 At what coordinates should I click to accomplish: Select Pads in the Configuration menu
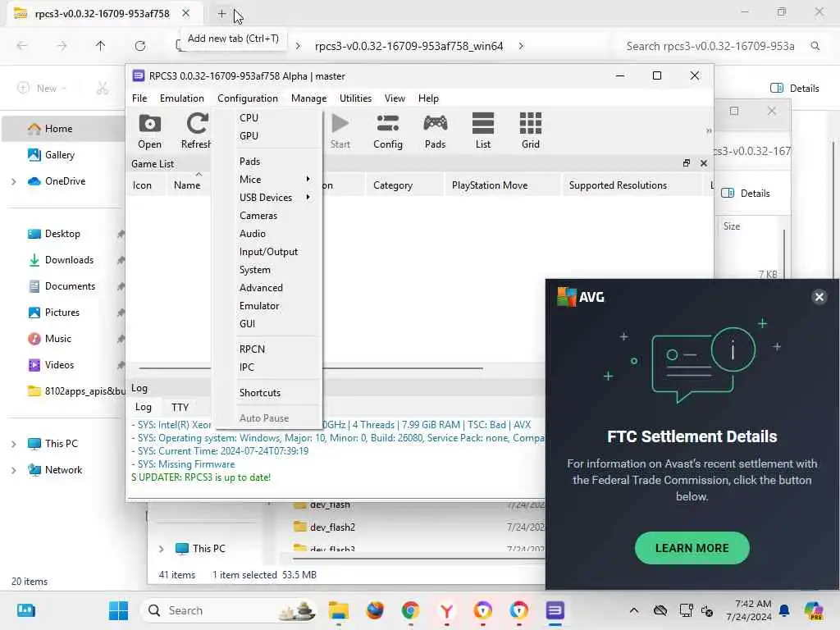pos(269,162)
